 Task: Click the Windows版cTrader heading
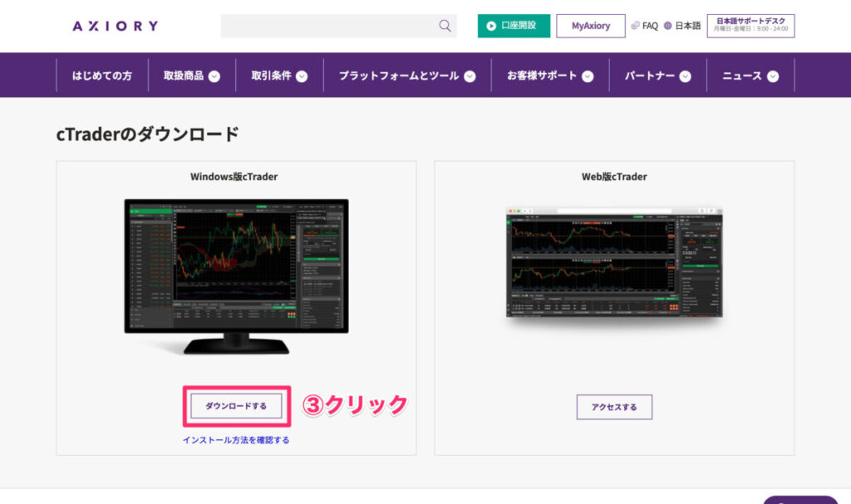coord(234,176)
